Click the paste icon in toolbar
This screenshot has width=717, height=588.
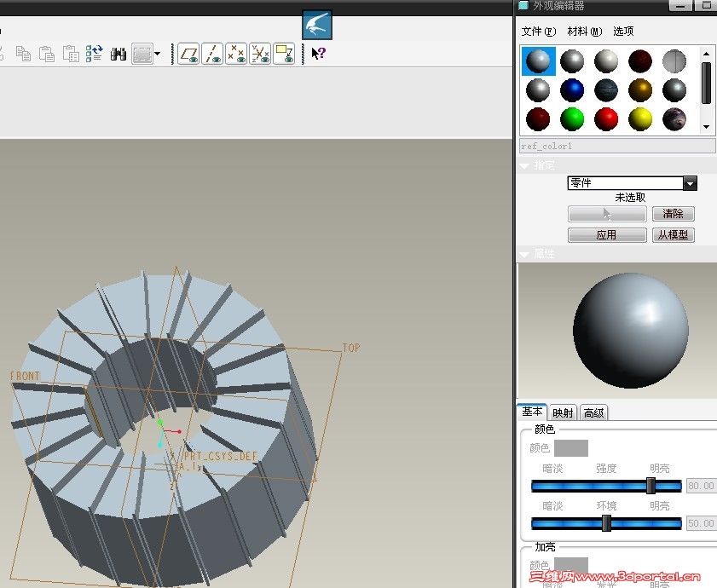47,54
